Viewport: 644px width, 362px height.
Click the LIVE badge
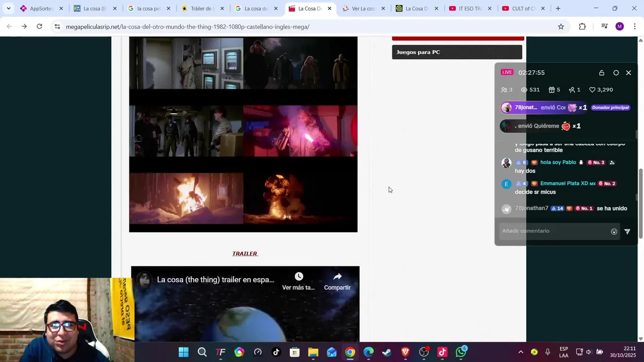tap(507, 72)
